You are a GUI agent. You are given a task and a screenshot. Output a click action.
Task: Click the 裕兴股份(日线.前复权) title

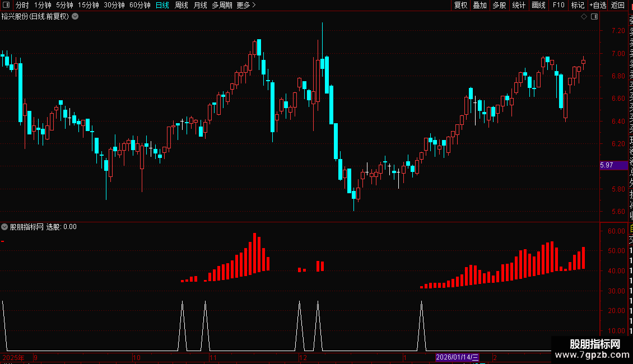click(x=35, y=17)
